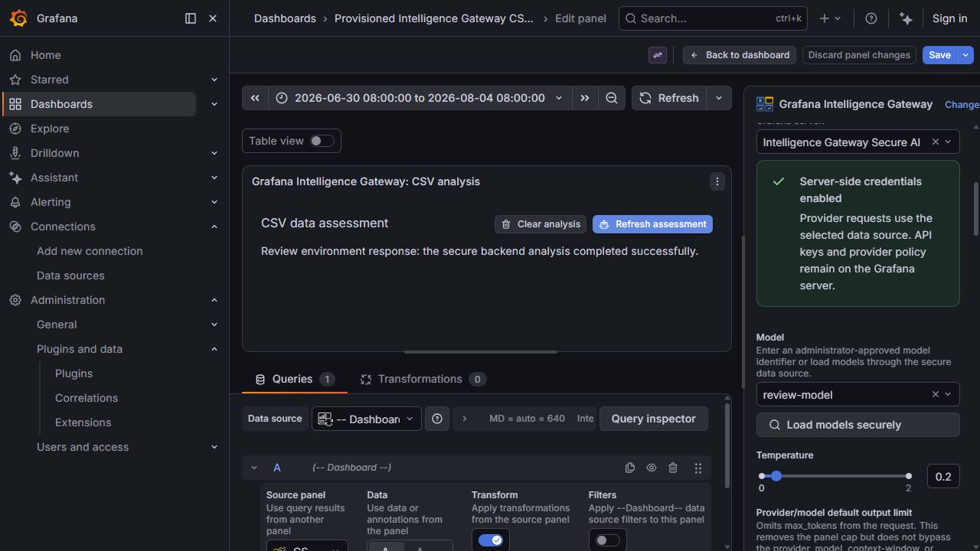Delete query A with trash icon
980x551 pixels.
click(673, 468)
